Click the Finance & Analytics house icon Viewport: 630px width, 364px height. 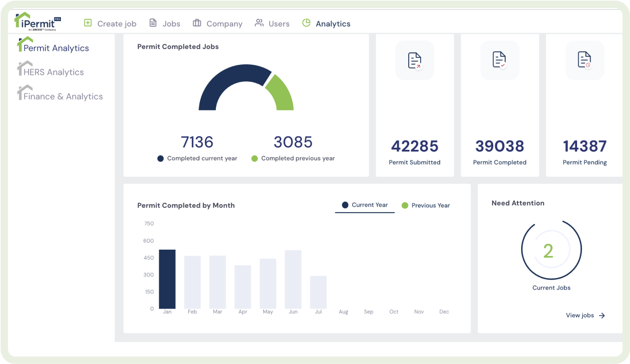pyautogui.click(x=24, y=92)
